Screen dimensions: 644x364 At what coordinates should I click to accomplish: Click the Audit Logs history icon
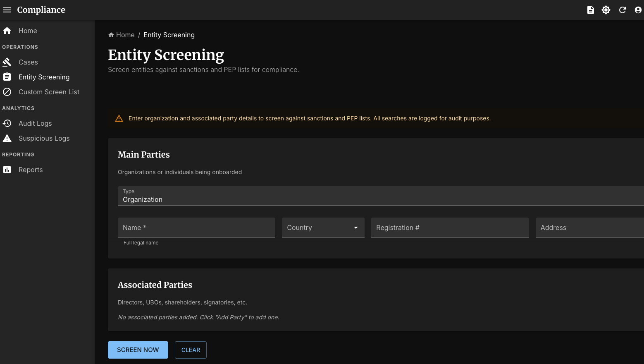click(x=7, y=123)
